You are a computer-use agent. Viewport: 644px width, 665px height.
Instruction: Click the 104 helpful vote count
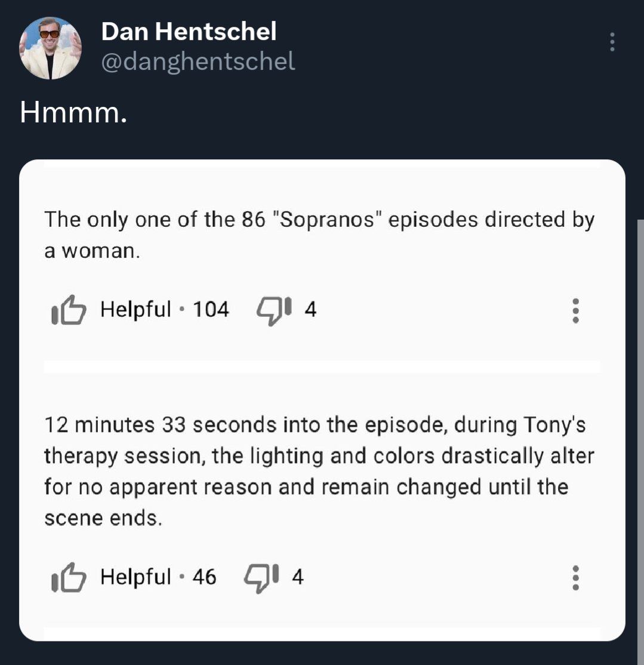(211, 309)
